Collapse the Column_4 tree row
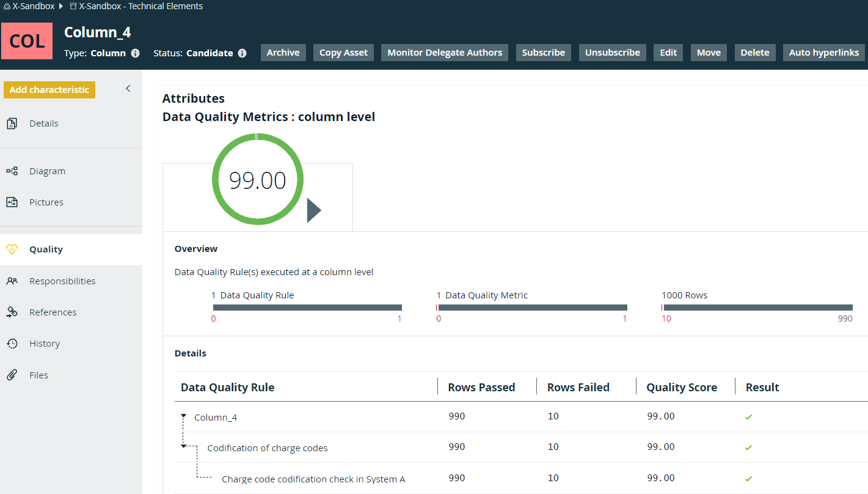The height and width of the screenshot is (494, 868). [x=183, y=416]
